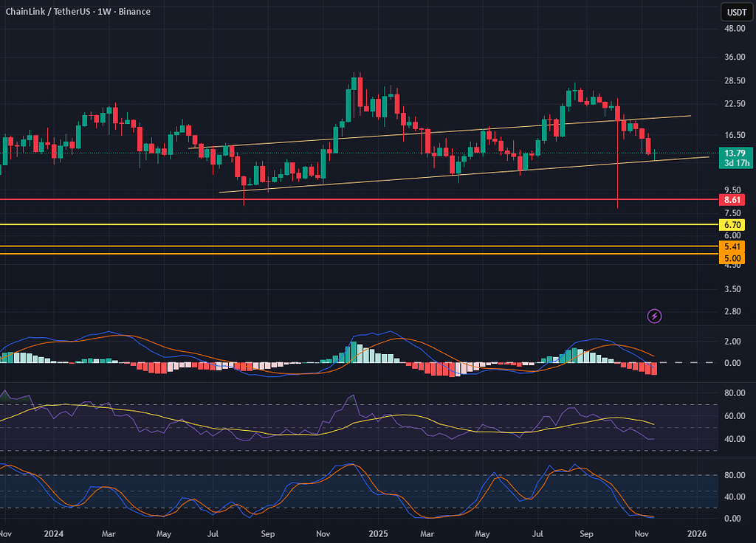Screen dimensions: 756x543
Task: Select the red 8.61 price label
Action: 734,200
